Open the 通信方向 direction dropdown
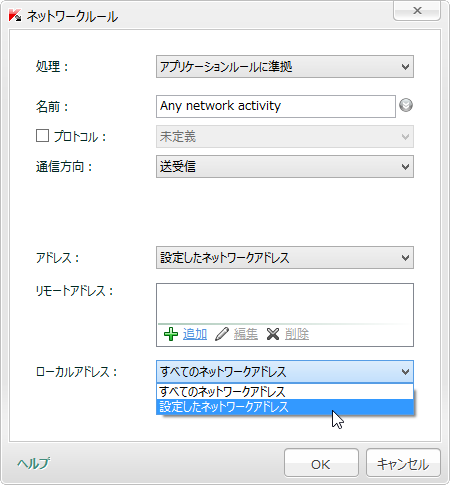The image size is (450, 485). click(x=285, y=166)
